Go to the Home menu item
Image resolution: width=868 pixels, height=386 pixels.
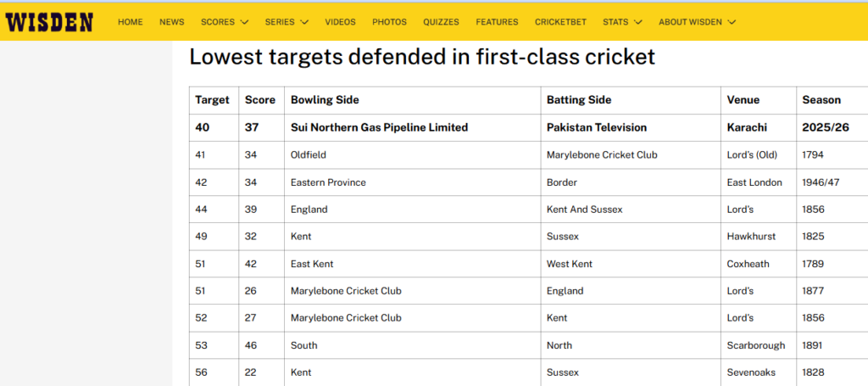(131, 22)
